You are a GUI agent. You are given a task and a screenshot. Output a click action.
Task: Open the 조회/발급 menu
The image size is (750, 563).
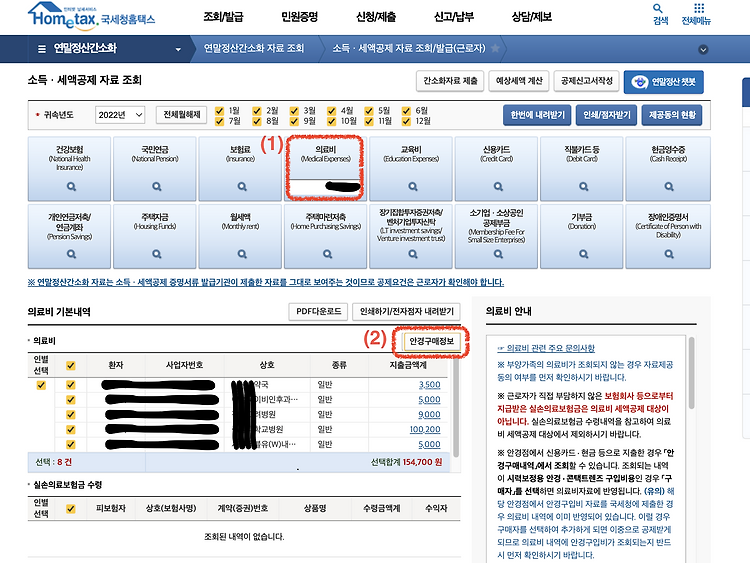tap(223, 17)
